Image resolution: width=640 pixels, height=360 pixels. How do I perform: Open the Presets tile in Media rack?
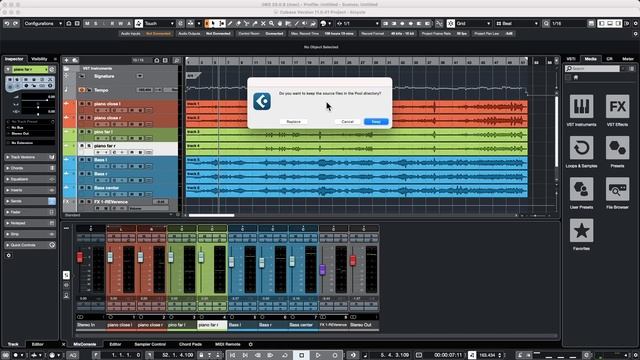click(x=617, y=151)
